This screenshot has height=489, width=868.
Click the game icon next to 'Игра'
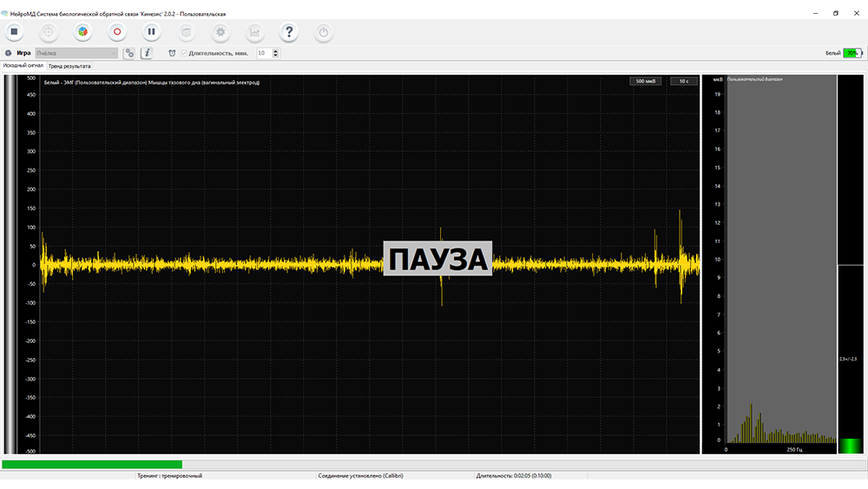[x=9, y=53]
